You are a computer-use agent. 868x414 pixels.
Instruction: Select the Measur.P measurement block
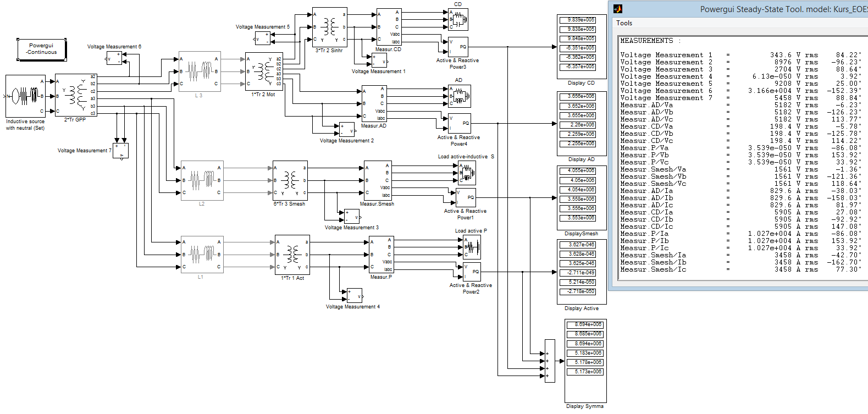pos(381,255)
